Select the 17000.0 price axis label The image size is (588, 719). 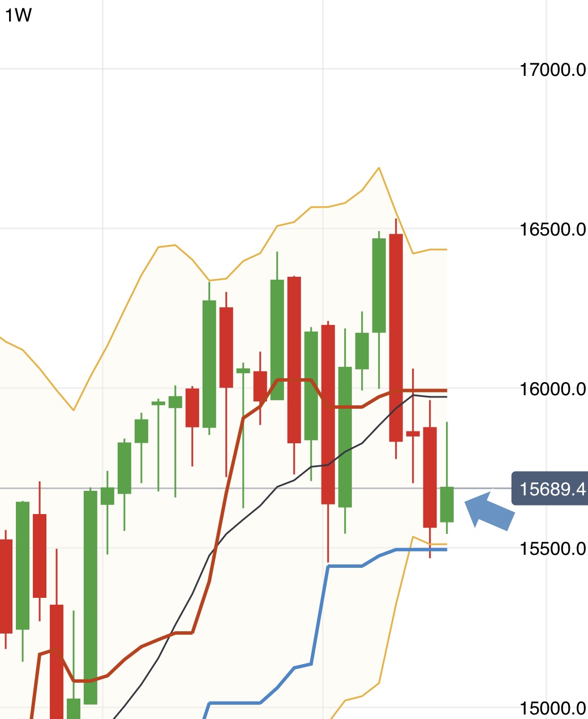552,70
